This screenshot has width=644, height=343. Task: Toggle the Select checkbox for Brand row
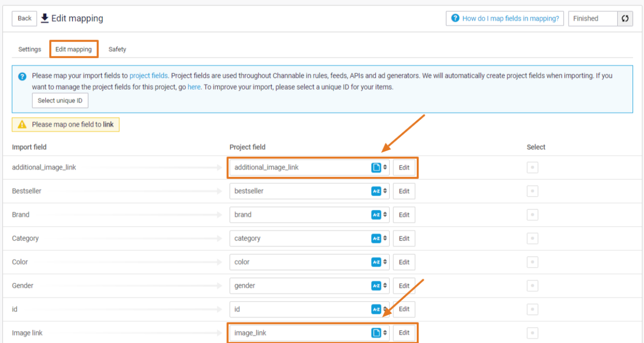pos(532,215)
